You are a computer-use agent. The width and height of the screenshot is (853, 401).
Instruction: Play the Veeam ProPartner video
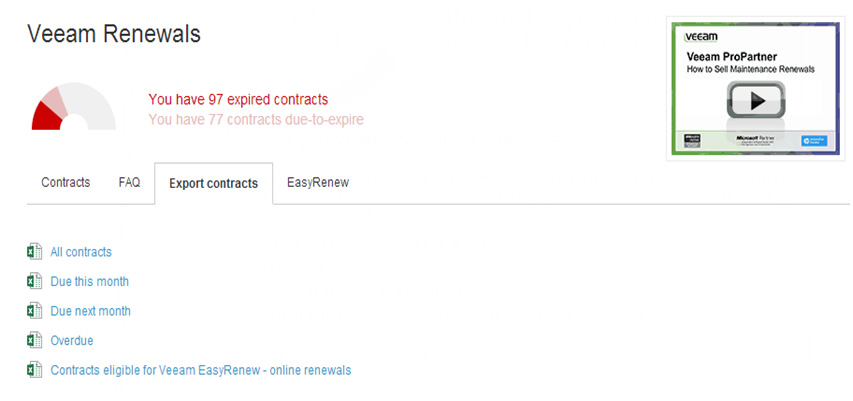(x=757, y=101)
